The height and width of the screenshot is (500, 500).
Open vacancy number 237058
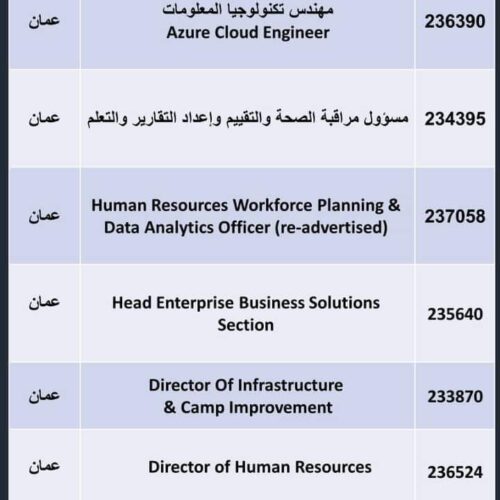click(x=455, y=216)
